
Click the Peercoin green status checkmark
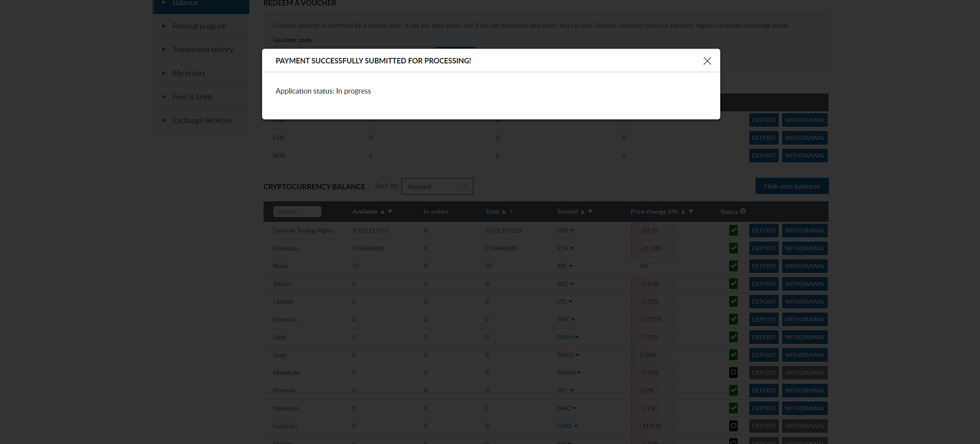pos(733,390)
